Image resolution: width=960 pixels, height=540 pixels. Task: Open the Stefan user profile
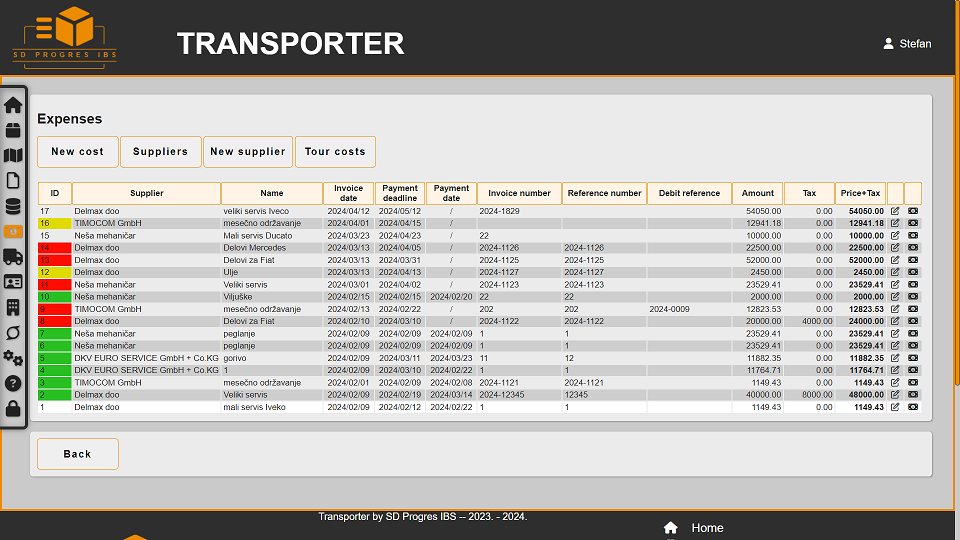pyautogui.click(x=907, y=44)
